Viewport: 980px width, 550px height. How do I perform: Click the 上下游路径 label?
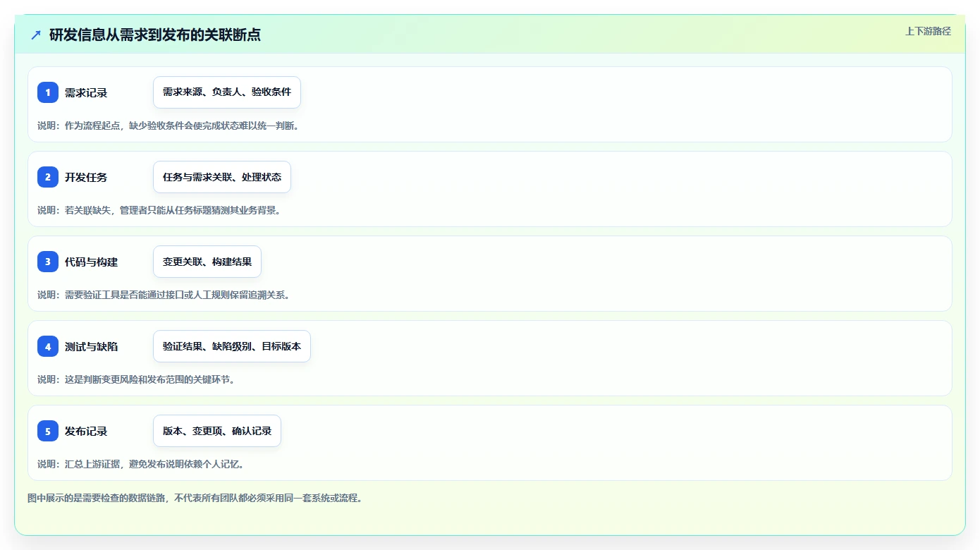click(928, 31)
